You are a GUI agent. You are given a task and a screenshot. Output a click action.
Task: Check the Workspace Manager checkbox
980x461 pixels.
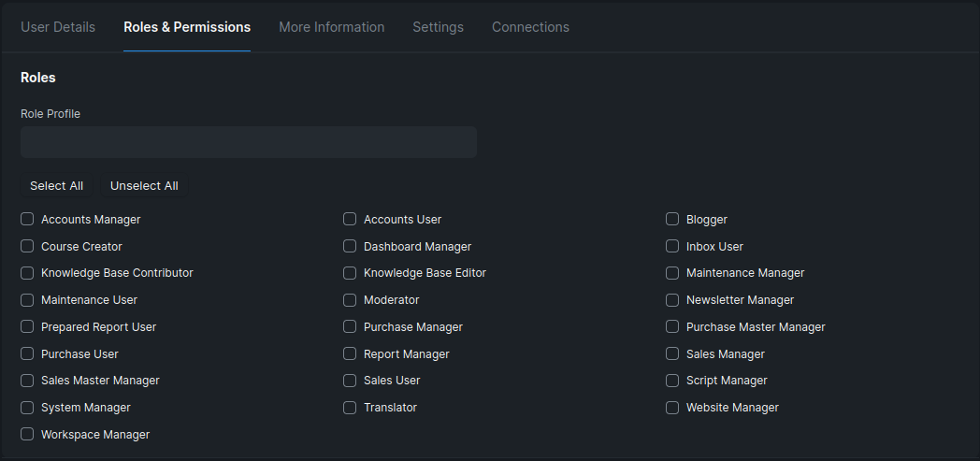pyautogui.click(x=27, y=435)
